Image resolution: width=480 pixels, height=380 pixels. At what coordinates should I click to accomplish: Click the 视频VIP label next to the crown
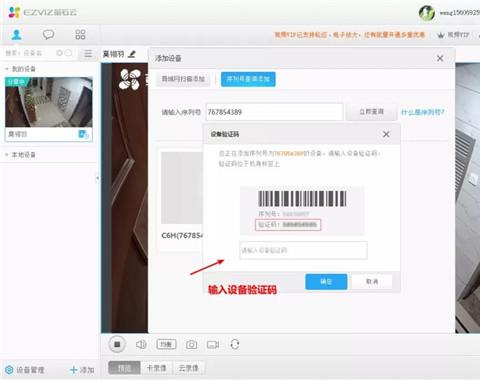click(x=458, y=35)
